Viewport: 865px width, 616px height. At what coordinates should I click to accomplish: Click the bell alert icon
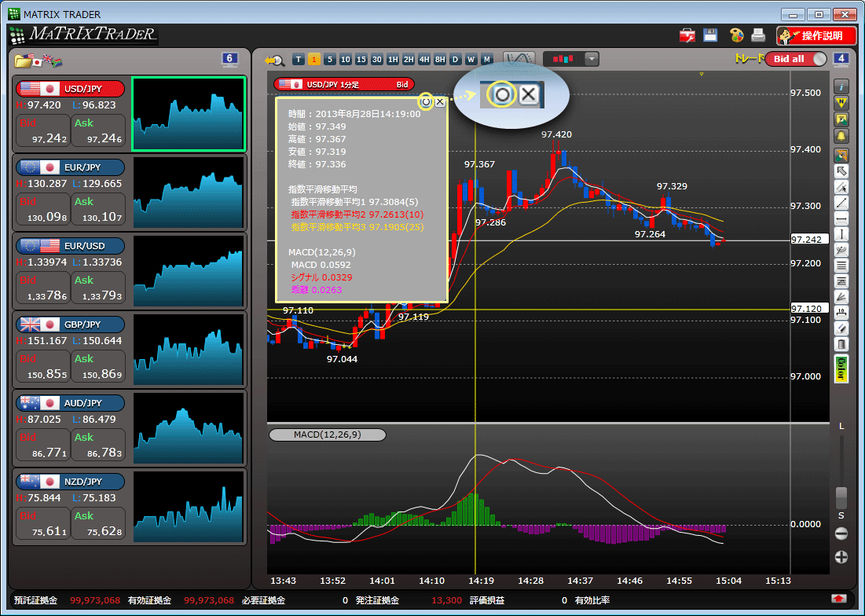(x=841, y=136)
